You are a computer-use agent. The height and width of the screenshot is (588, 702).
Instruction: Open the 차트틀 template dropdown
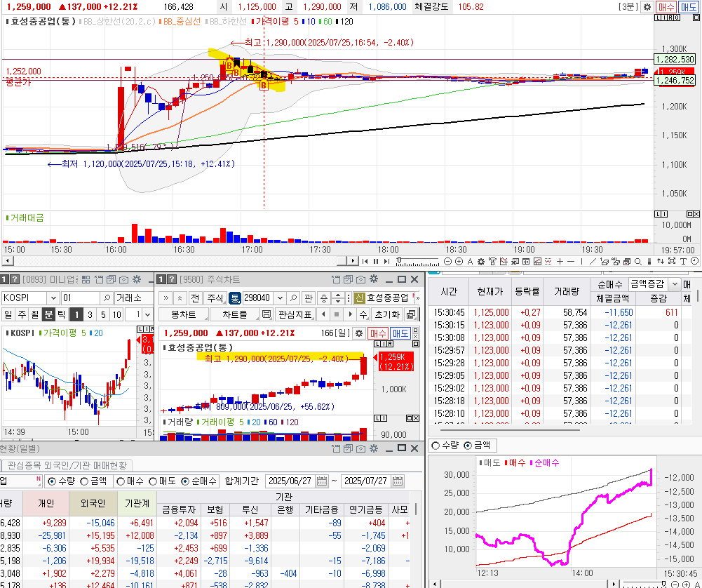point(234,314)
